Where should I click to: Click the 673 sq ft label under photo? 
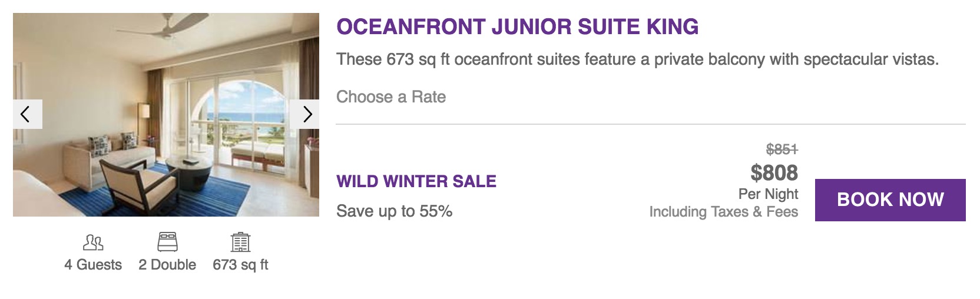pos(240,265)
